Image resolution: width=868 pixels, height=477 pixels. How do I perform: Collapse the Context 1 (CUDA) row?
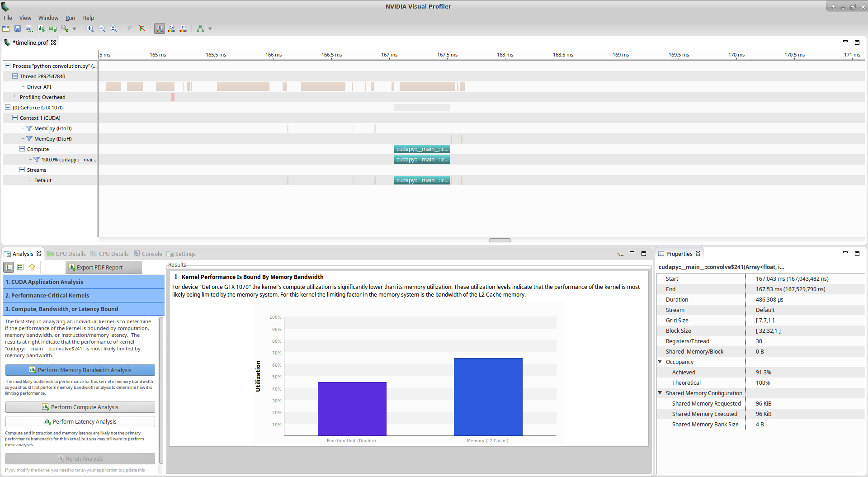pyautogui.click(x=15, y=118)
